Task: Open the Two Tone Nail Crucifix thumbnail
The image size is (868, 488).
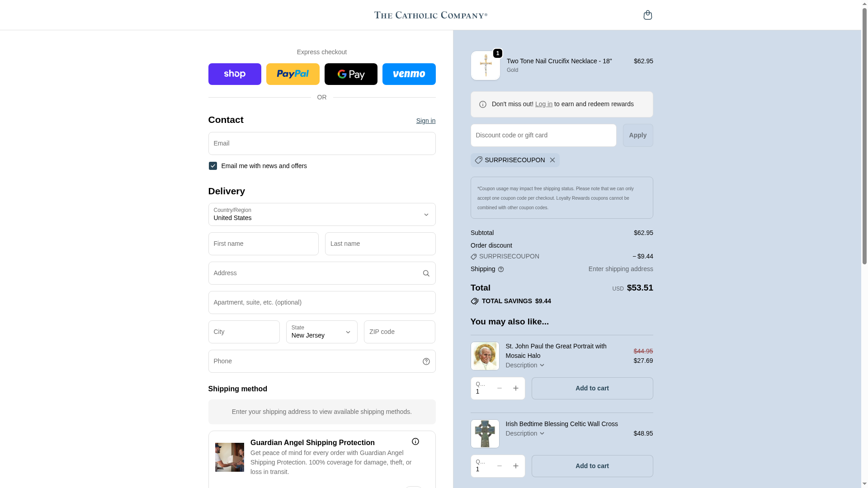Action: (x=485, y=66)
